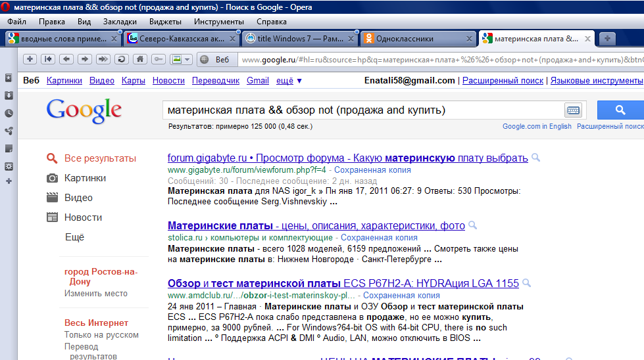Open the Инструменты menu
Viewport: 644px width, 360px height.
219,21
